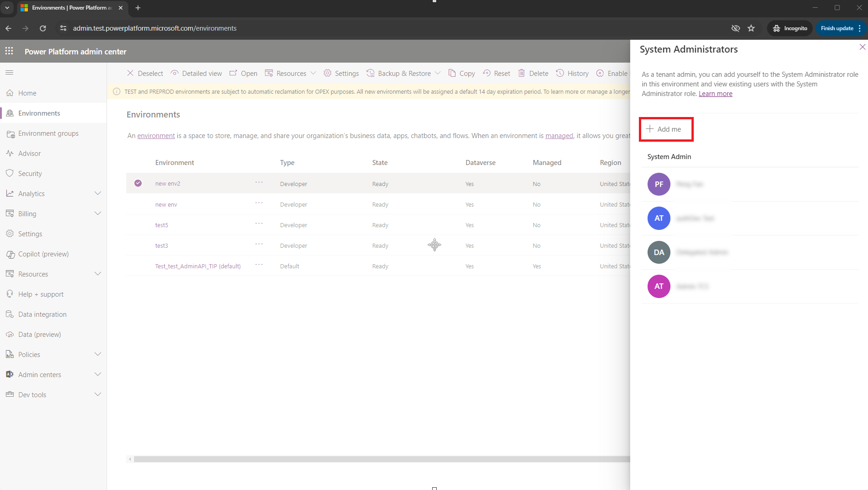Viewport: 868px width, 490px height.
Task: Expand the Resources sidebar section chevron
Action: coord(97,274)
